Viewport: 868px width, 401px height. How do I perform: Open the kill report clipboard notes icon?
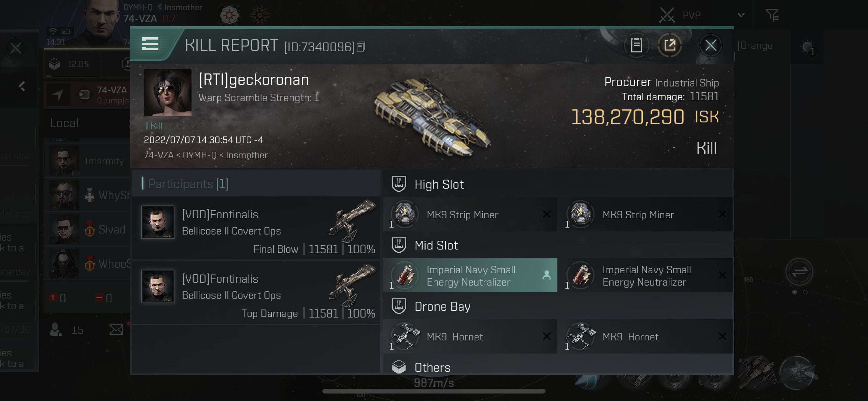636,45
